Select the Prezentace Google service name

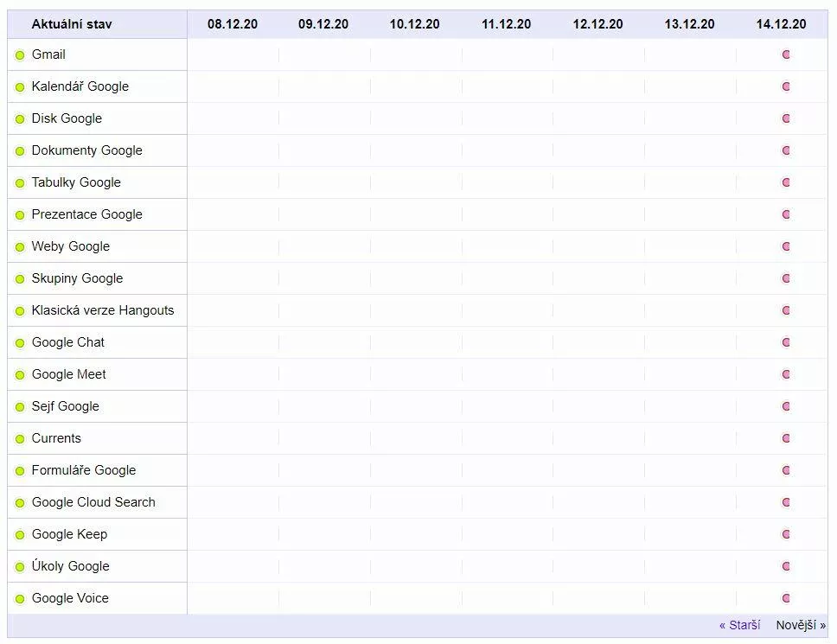click(87, 214)
